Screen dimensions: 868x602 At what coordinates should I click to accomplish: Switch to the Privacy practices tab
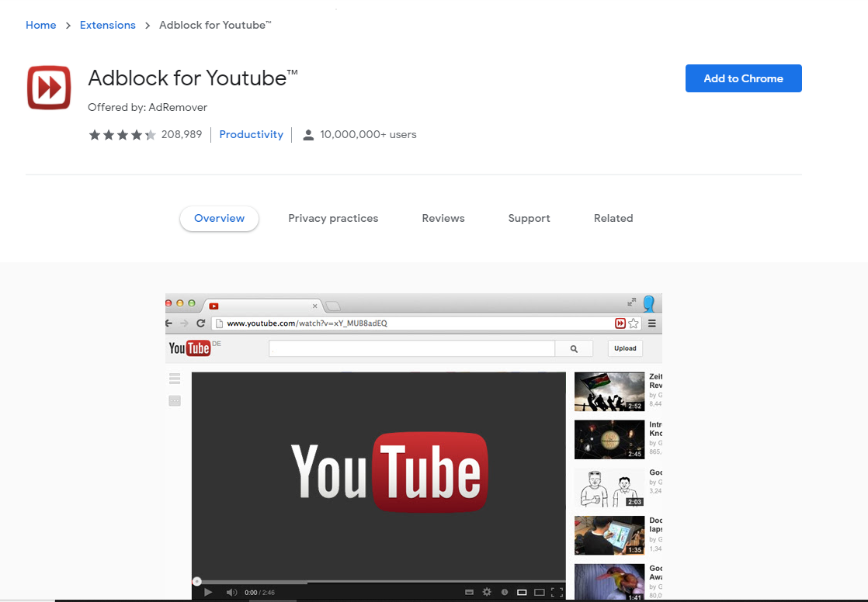coord(333,219)
